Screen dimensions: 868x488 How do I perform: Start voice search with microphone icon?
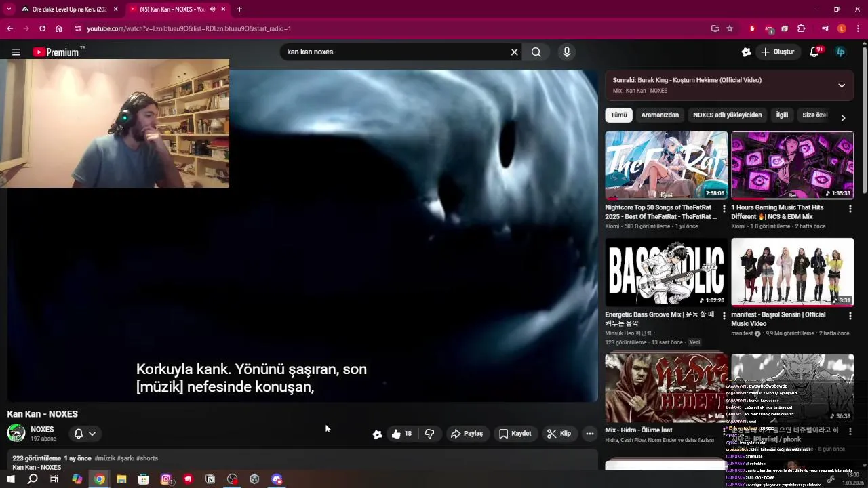(x=567, y=52)
